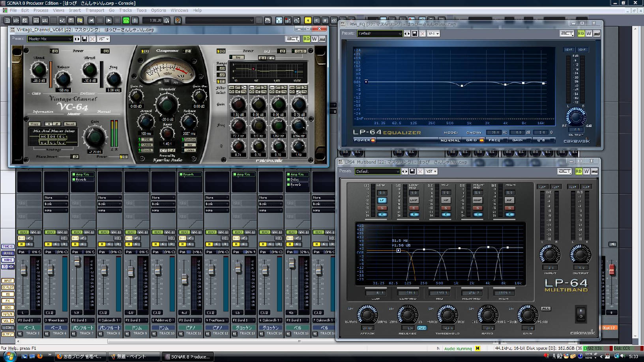Open the Transport menu
The width and height of the screenshot is (644, 362).
tap(95, 10)
